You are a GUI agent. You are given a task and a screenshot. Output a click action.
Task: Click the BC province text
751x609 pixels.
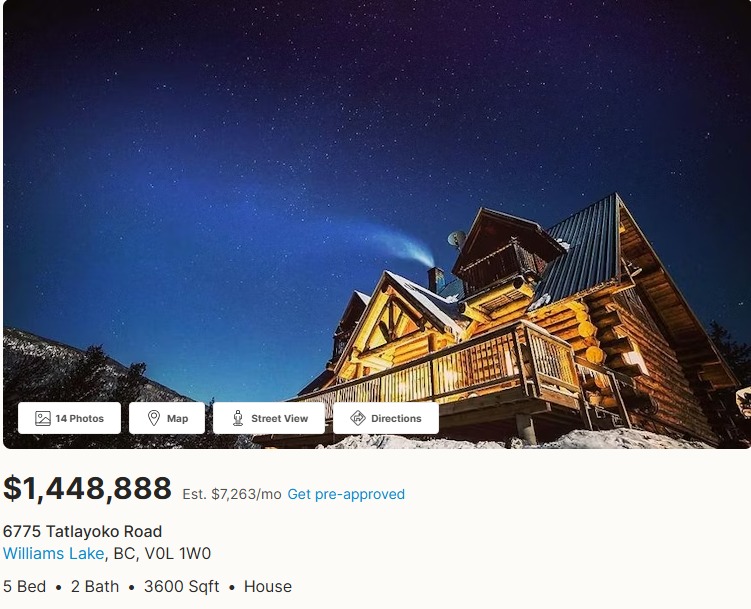[x=125, y=553]
